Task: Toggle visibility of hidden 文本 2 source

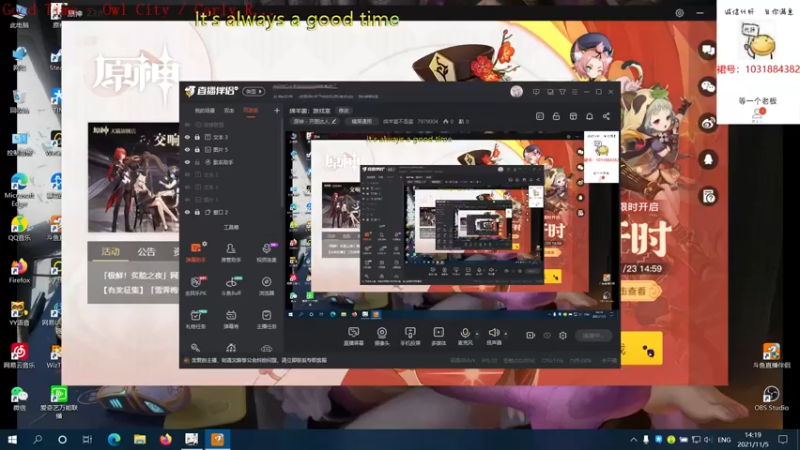Action: click(x=187, y=174)
